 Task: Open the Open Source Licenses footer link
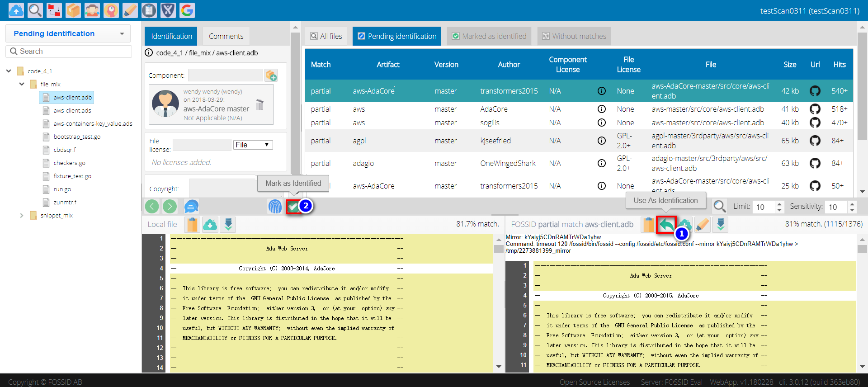tap(594, 382)
